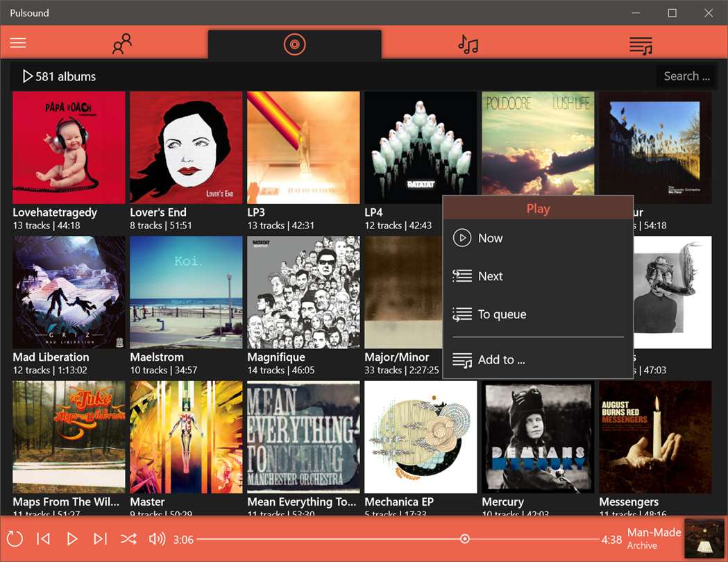
Task: Open the Magnifique album cover
Action: (x=303, y=292)
